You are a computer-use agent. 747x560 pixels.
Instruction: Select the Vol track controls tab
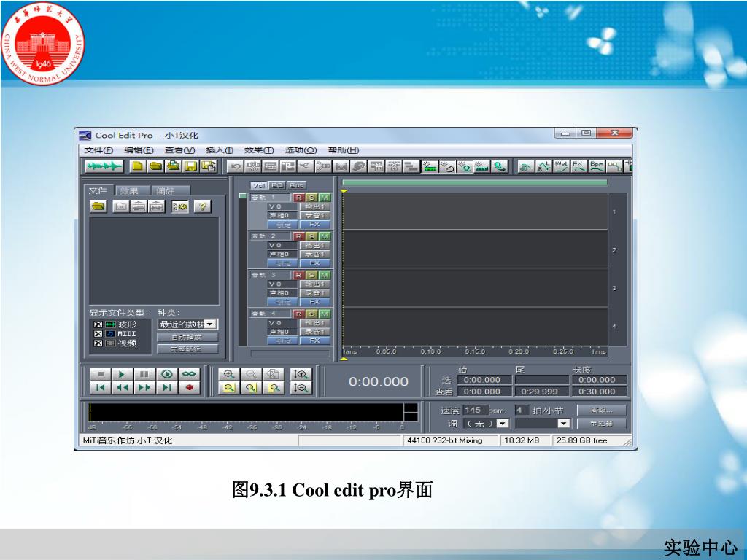click(259, 185)
